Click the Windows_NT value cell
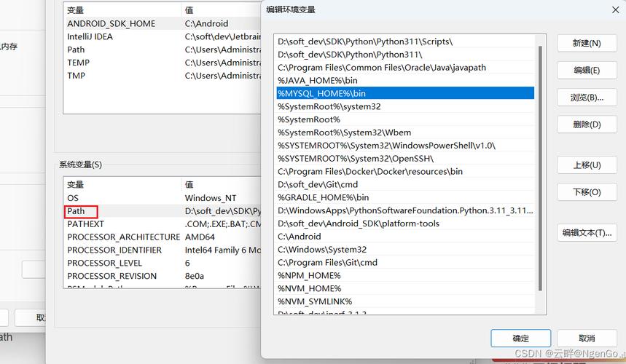 pyautogui.click(x=211, y=198)
